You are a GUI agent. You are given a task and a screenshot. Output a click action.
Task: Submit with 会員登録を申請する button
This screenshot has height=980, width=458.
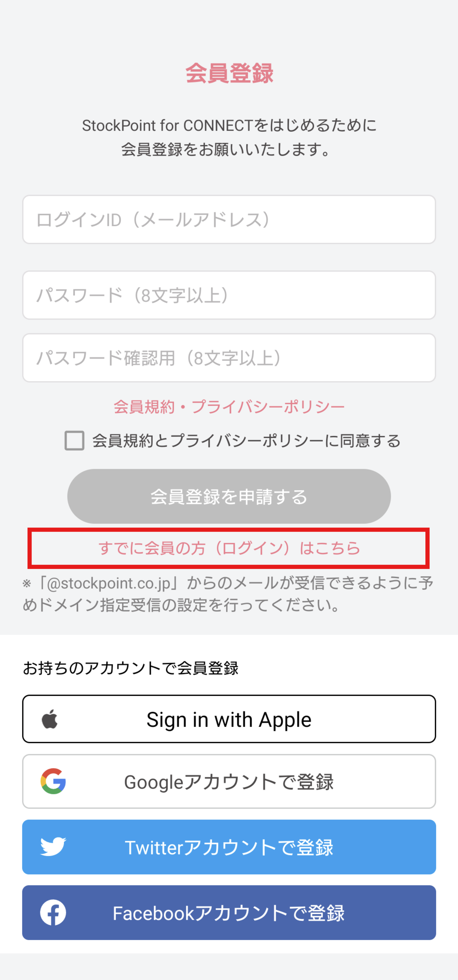(x=229, y=496)
